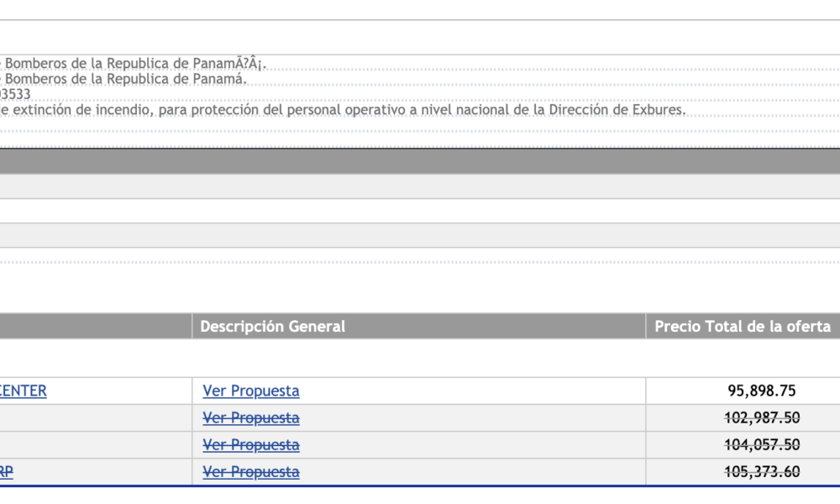This screenshot has width=840, height=504.
Task: Select the struck-through 104,057.50 price cell
Action: pos(762,445)
